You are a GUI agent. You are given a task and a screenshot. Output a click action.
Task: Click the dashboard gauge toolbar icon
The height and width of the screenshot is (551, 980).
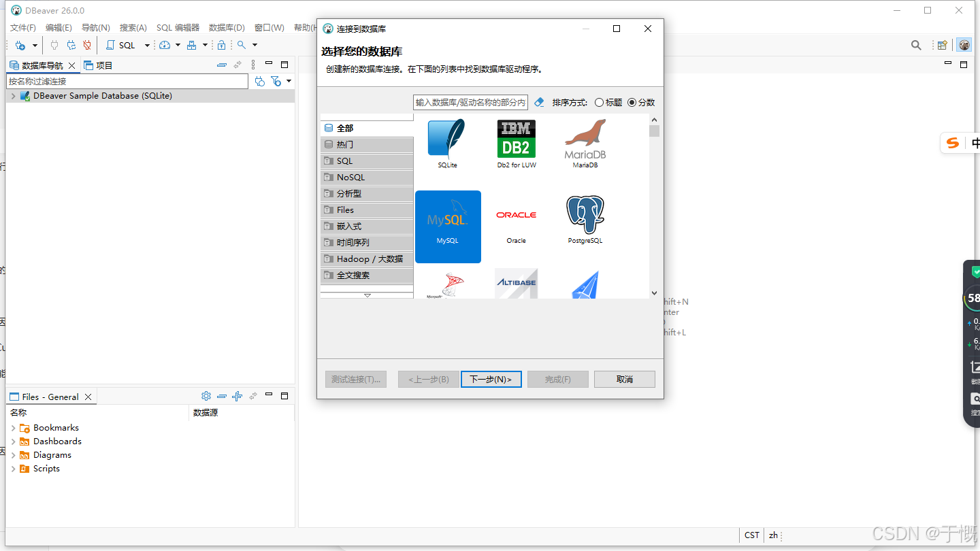[x=165, y=45]
